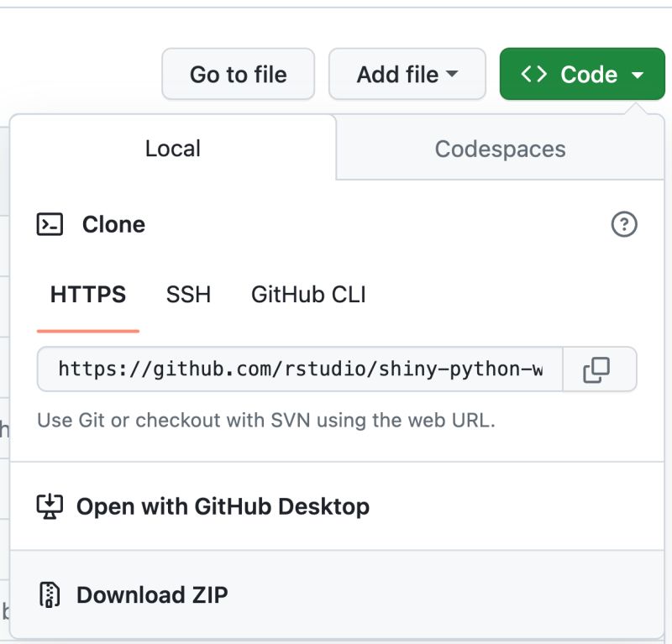672x644 pixels.
Task: Click the ZIP file icon
Action: (x=50, y=594)
